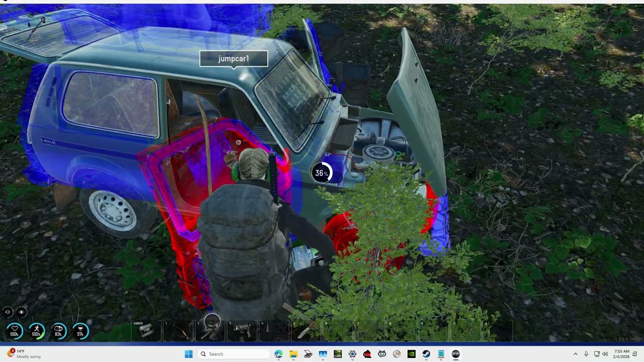Open the volume speaker tray icon
Image resolution: width=644 pixels, height=362 pixels.
tap(605, 354)
